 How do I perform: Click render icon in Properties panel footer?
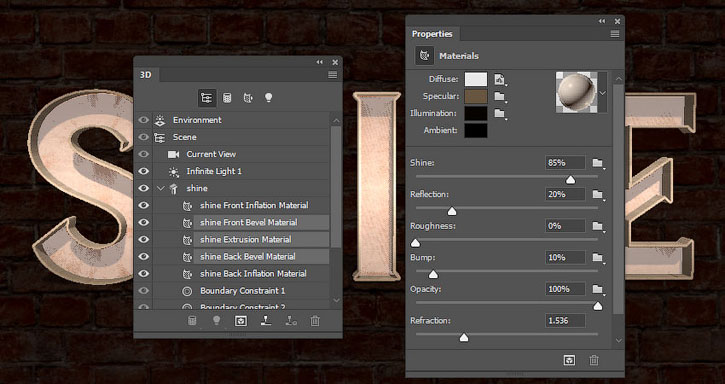pos(569,360)
